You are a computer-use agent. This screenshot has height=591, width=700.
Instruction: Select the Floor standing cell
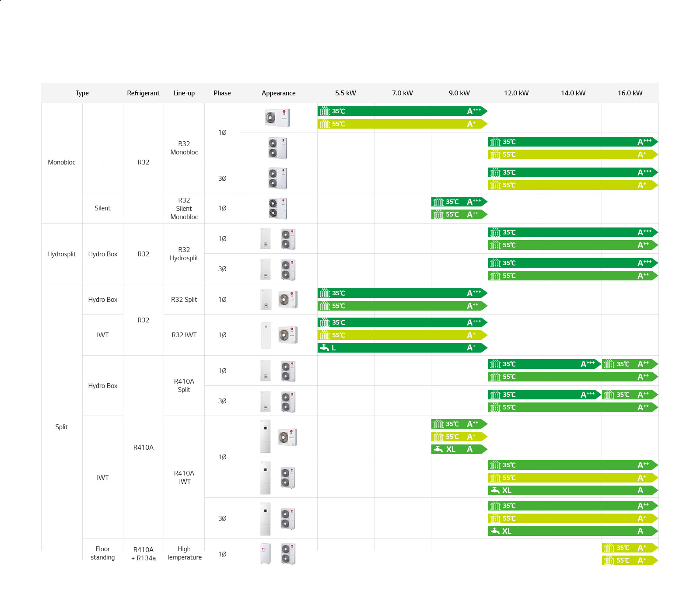pos(103,553)
